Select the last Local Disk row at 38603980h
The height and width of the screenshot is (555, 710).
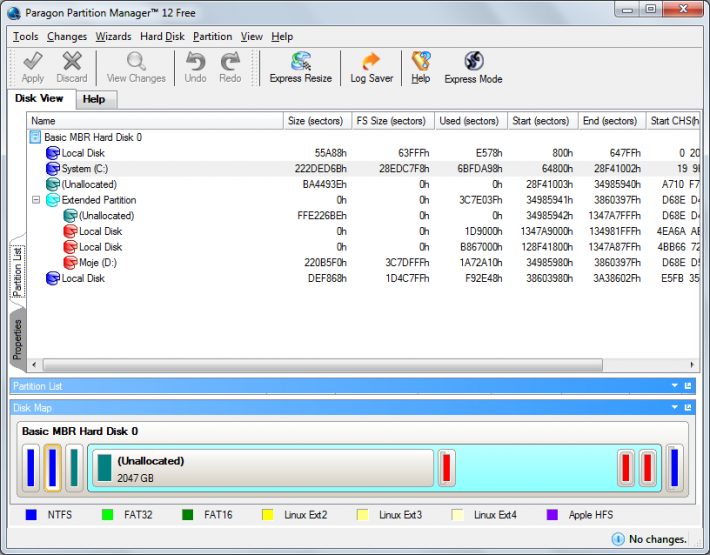[x=364, y=278]
